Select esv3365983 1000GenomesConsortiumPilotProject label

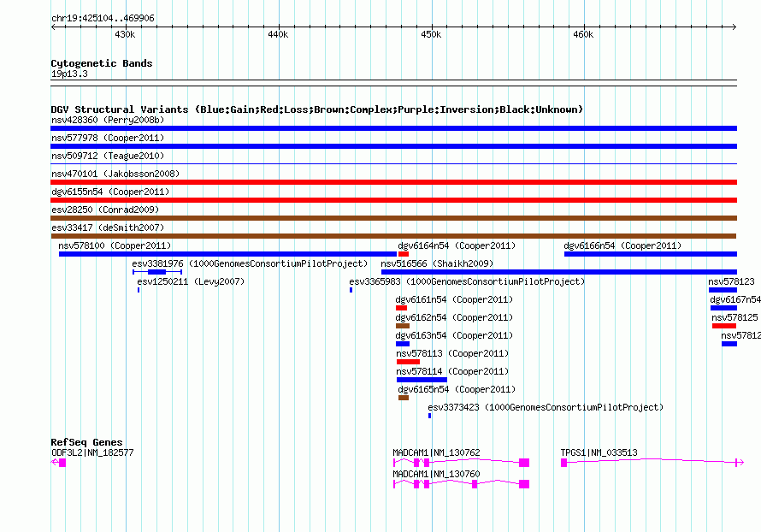pyautogui.click(x=467, y=281)
